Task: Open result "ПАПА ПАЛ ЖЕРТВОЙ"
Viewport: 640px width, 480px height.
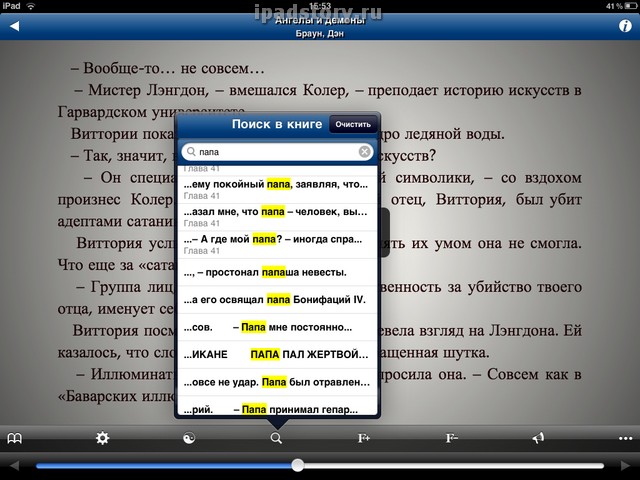Action: (278, 355)
